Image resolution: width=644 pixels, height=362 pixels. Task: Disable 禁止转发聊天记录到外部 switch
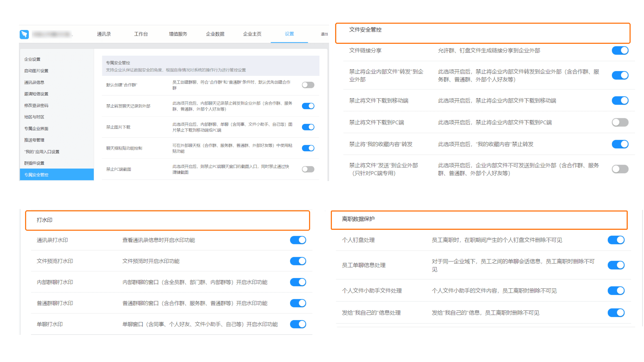(308, 106)
